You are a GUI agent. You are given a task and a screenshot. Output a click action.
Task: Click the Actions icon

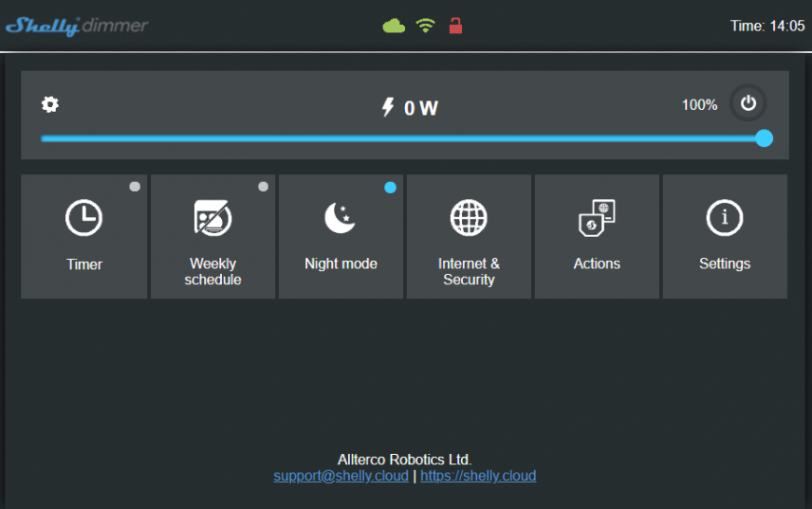click(x=597, y=218)
